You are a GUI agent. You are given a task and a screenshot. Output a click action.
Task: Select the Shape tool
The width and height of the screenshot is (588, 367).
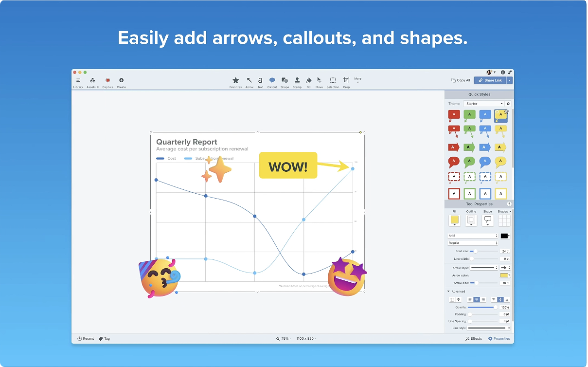pos(285,81)
